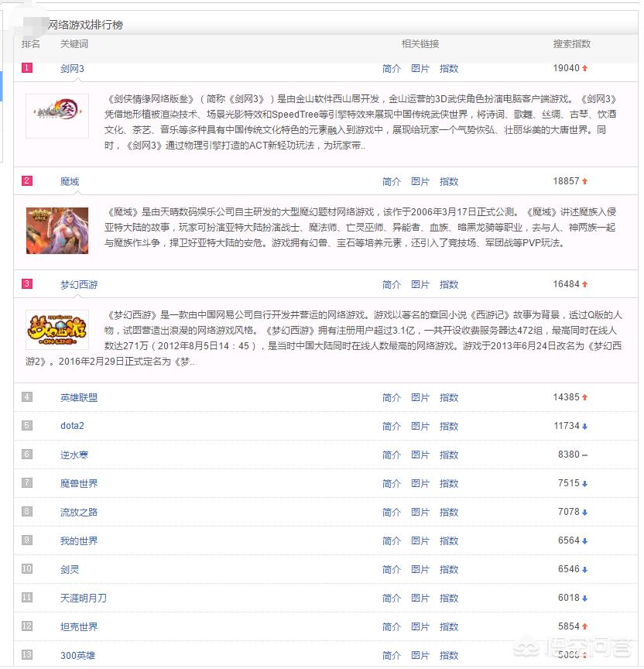
Task: Click the 搜索指数 column header
Action: (571, 44)
